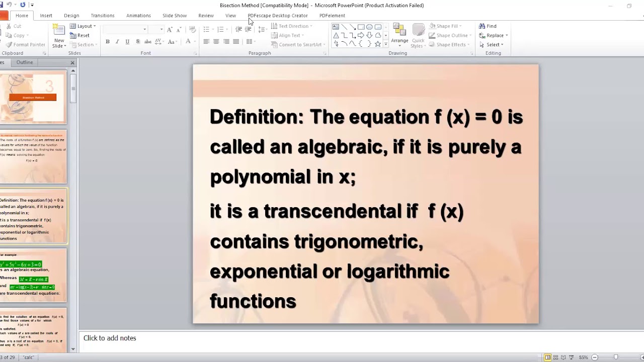Toggle Bold formatting in Font group
This screenshot has width=644, height=362.
coord(108,42)
